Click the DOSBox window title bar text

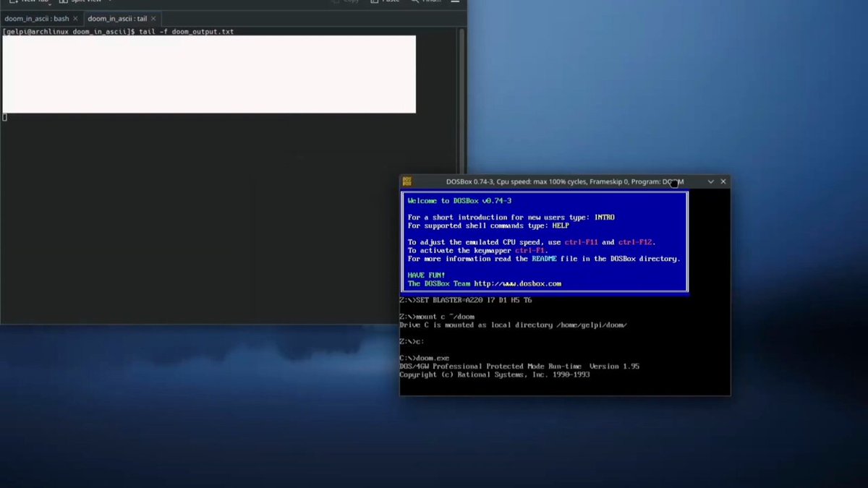pyautogui.click(x=565, y=181)
